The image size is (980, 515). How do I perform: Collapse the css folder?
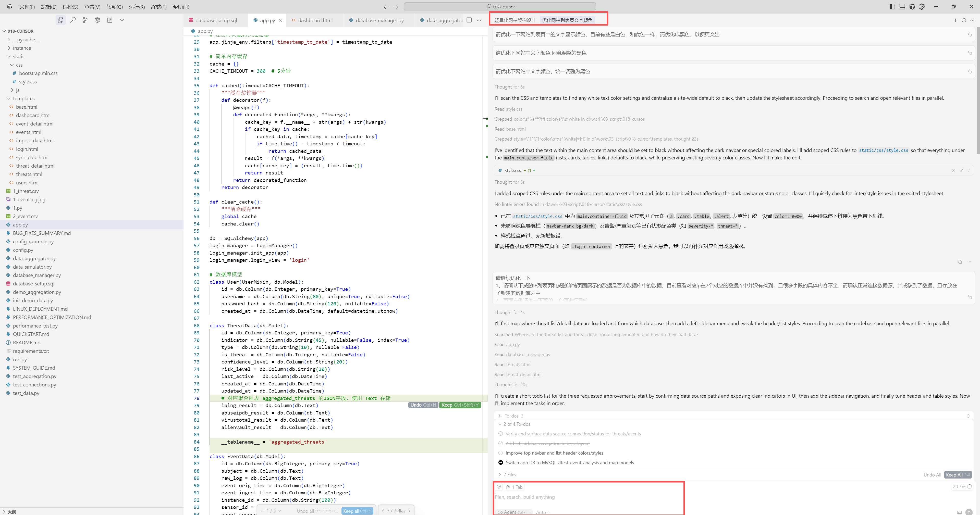point(12,65)
